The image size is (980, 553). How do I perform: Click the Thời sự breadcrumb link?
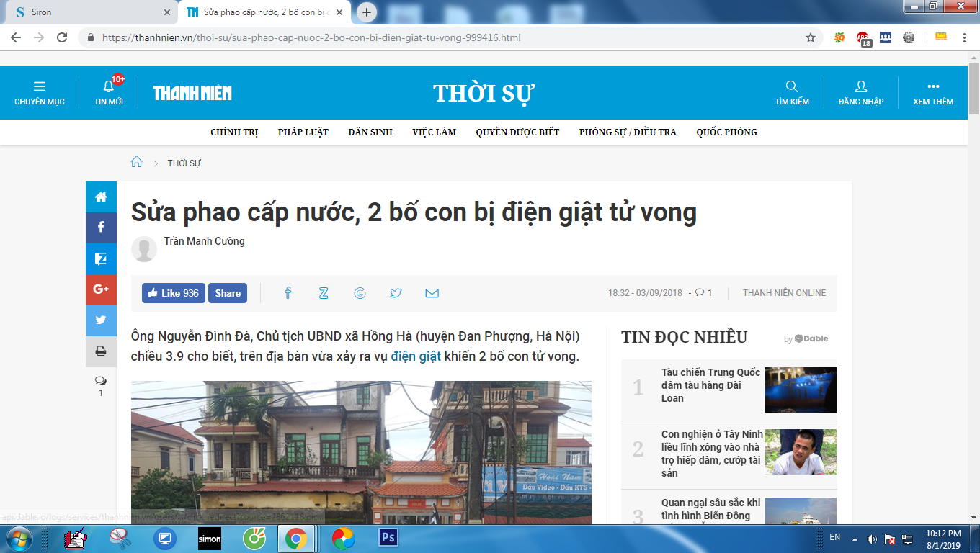point(184,163)
